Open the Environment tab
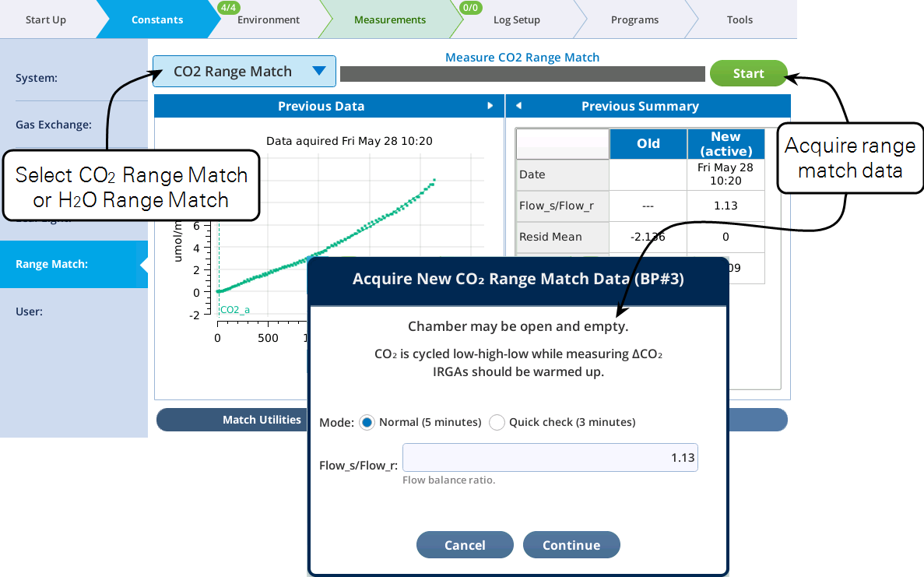924x577 pixels. 269,19
